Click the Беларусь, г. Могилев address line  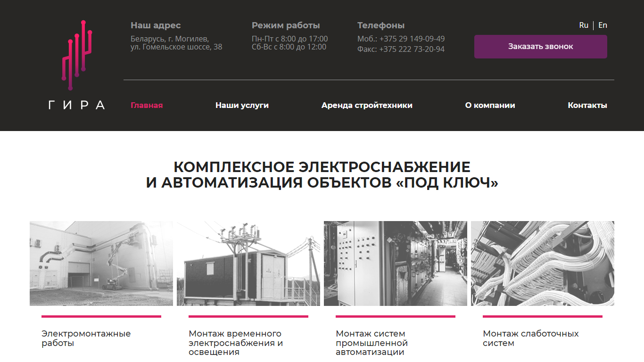pos(170,39)
